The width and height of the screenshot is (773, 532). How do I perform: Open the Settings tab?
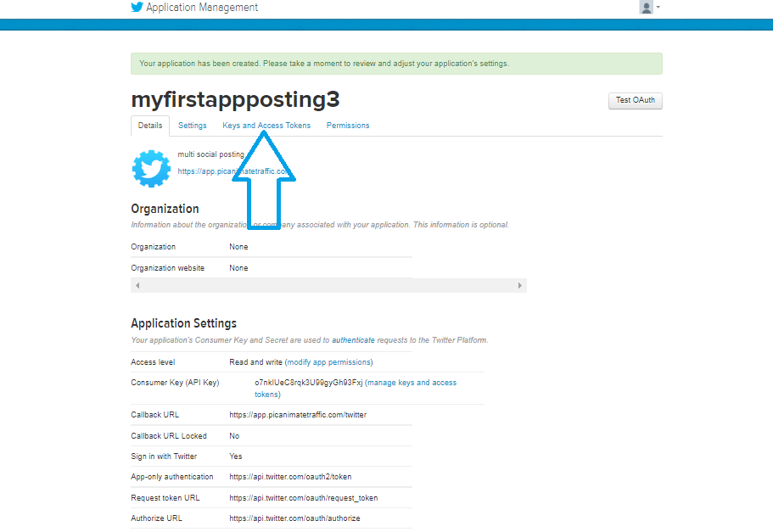coord(193,126)
